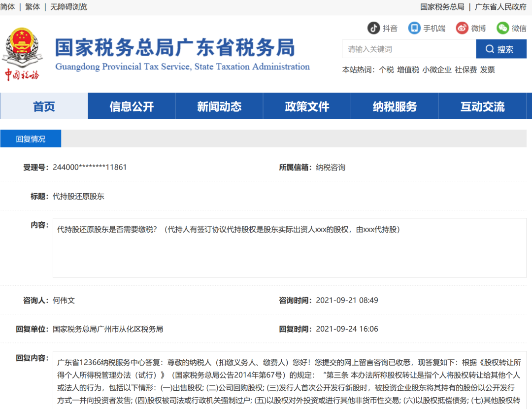Click the mobile version (手机端) icon
The height and width of the screenshot is (409, 532).
(414, 28)
